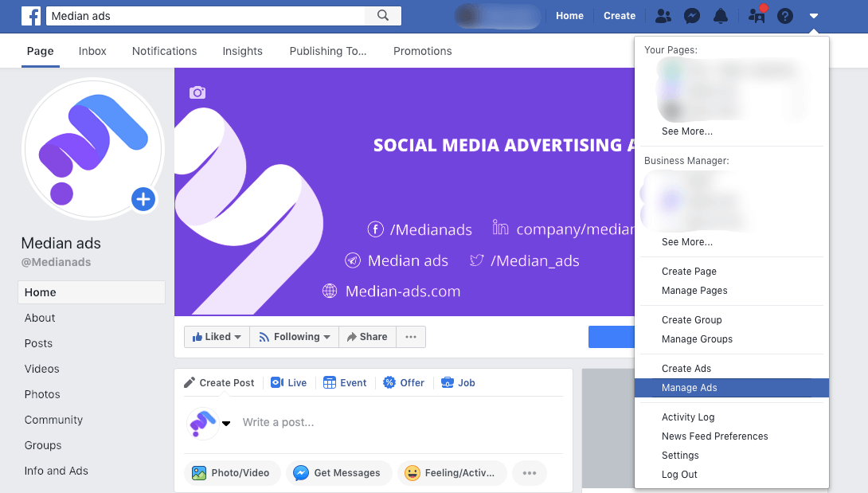Open the post-as identity selector arrow

pos(226,423)
